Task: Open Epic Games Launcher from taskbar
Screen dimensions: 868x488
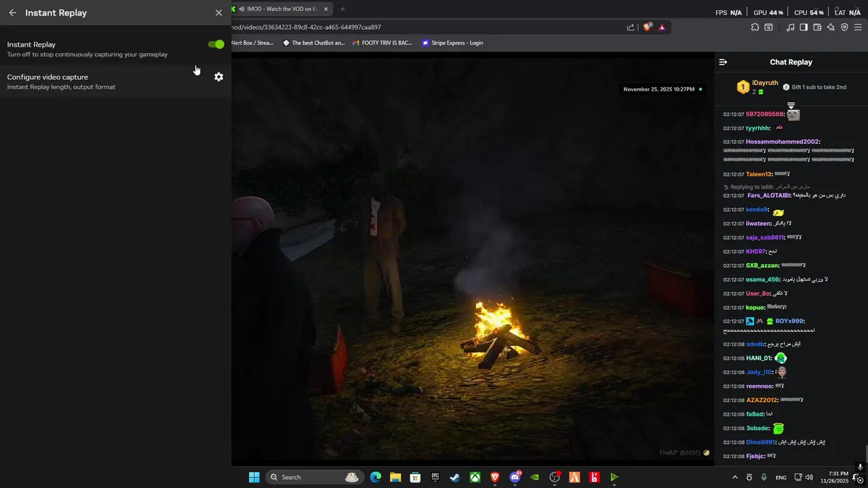Action: (x=435, y=477)
